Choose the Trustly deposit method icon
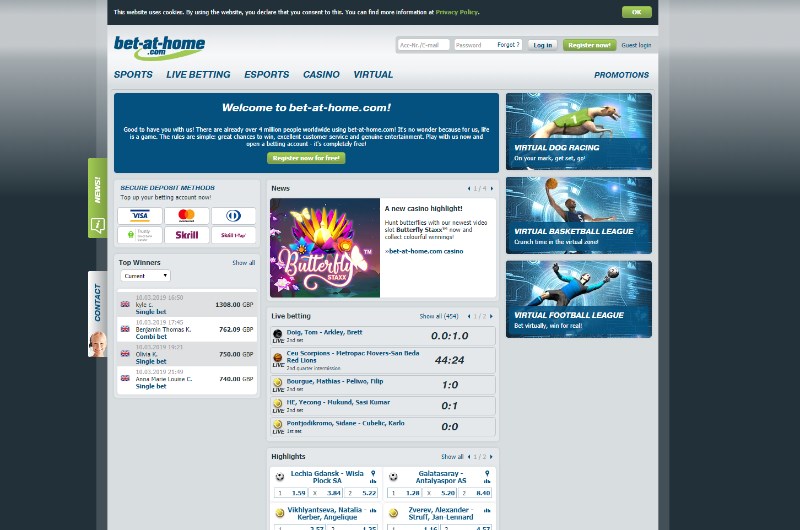 [140, 235]
